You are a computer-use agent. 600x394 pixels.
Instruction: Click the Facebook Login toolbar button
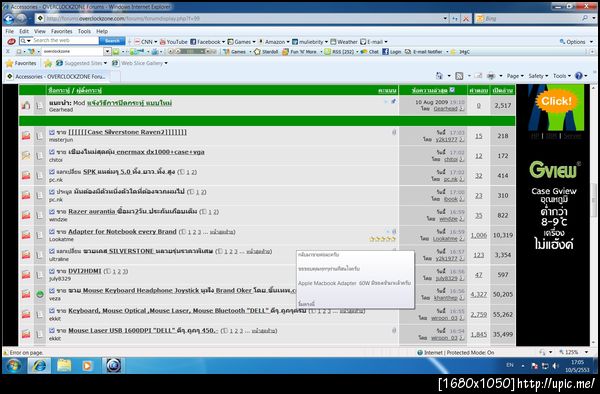(391, 52)
